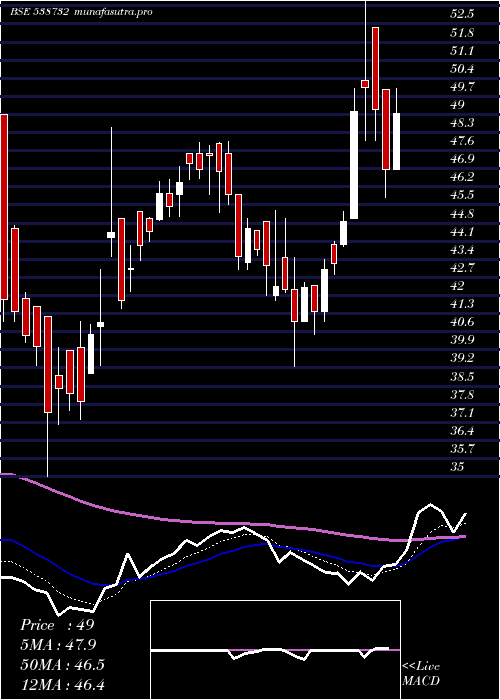Click the tallest red candle at the chart top
This screenshot has height=700, width=500.
point(375,68)
